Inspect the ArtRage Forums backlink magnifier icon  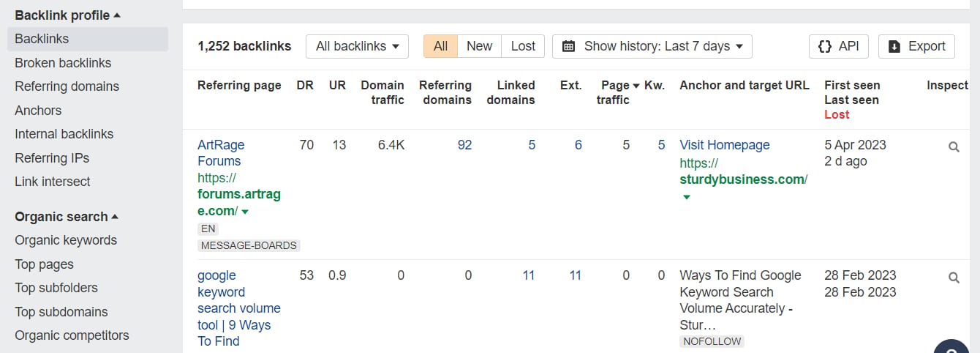(x=954, y=146)
